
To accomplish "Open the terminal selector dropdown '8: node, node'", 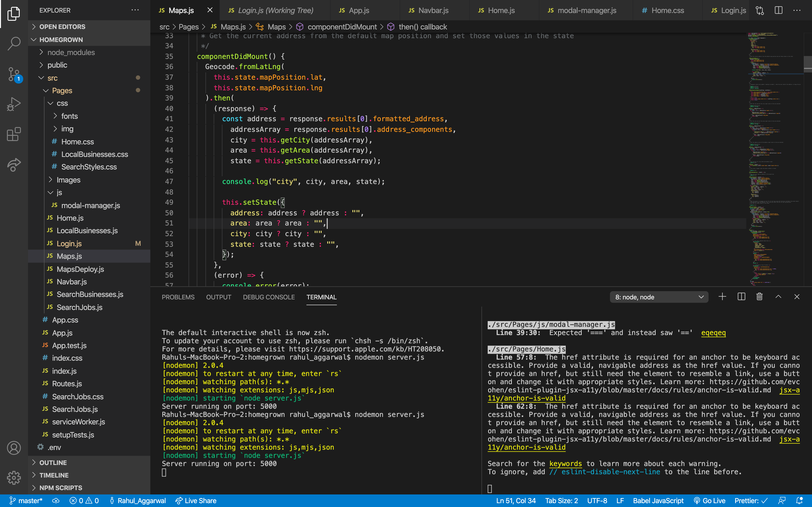I will coord(659,297).
